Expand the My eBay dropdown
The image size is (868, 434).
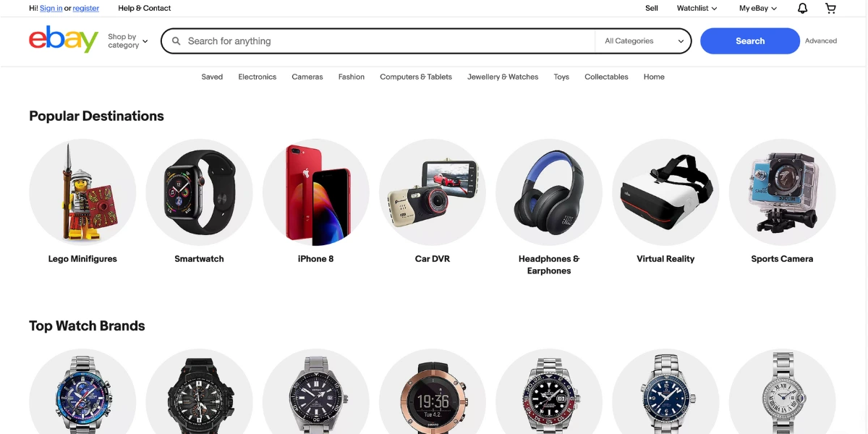(x=758, y=9)
